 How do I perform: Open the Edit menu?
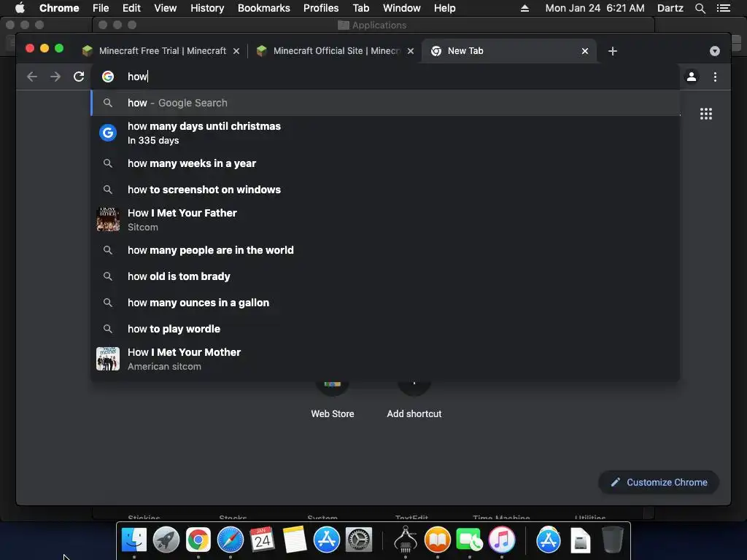pyautogui.click(x=131, y=8)
